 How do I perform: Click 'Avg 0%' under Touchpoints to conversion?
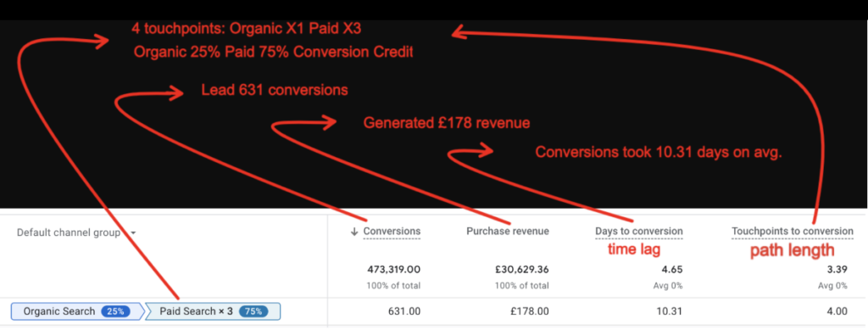(832, 286)
